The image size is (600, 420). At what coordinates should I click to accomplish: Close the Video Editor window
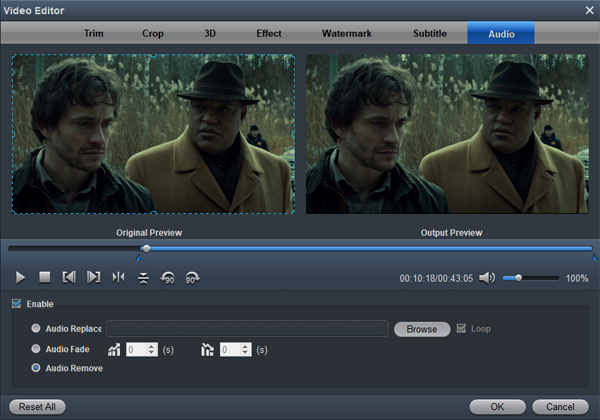point(590,10)
